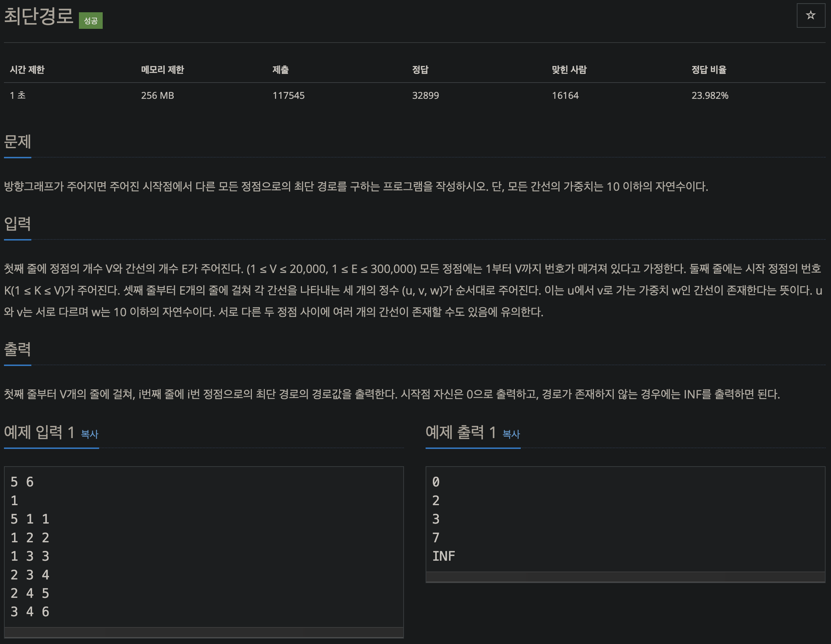Click the 시간 제한 column header
831x644 pixels.
point(27,70)
